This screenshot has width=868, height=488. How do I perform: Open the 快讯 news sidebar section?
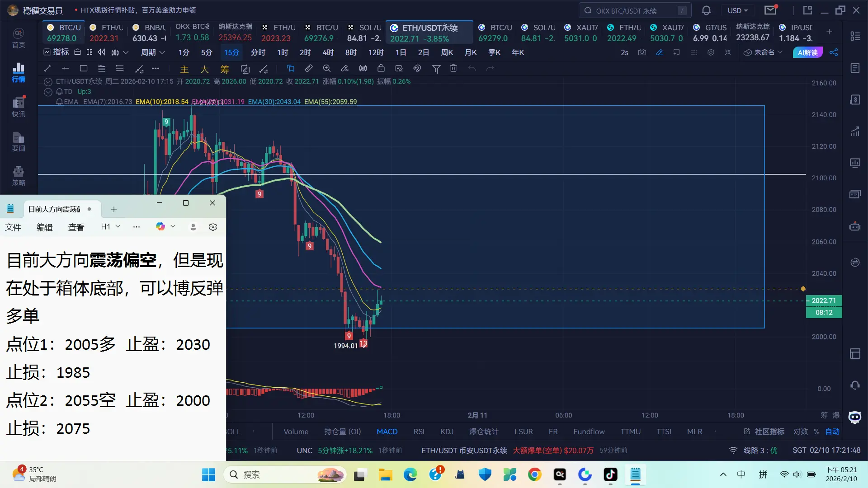click(x=19, y=107)
